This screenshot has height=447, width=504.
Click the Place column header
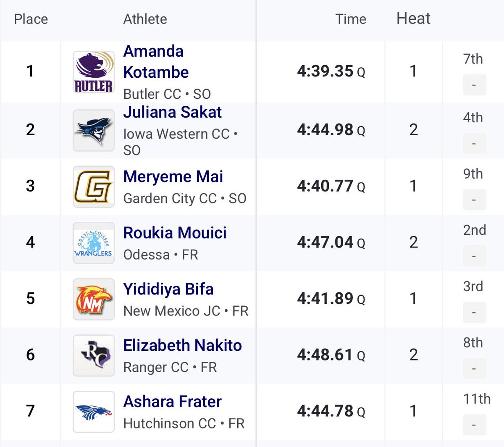[31, 19]
